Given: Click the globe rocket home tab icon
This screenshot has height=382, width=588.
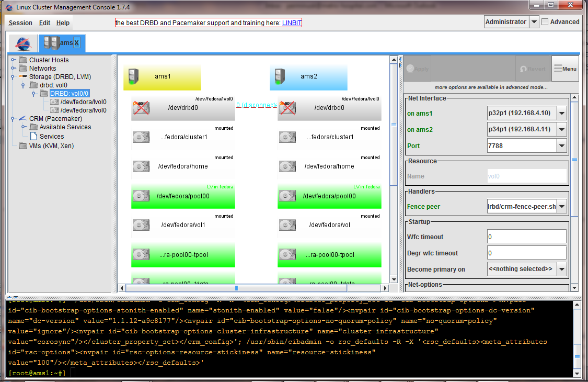Looking at the screenshot, I should (x=23, y=43).
